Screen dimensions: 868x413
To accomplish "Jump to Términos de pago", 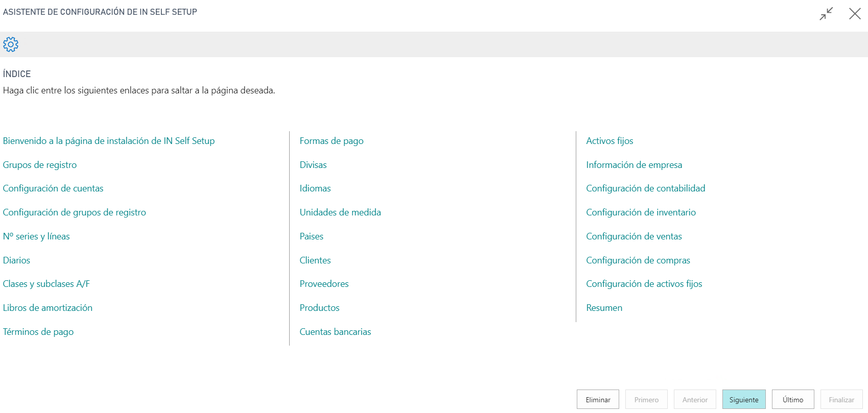I will point(38,332).
